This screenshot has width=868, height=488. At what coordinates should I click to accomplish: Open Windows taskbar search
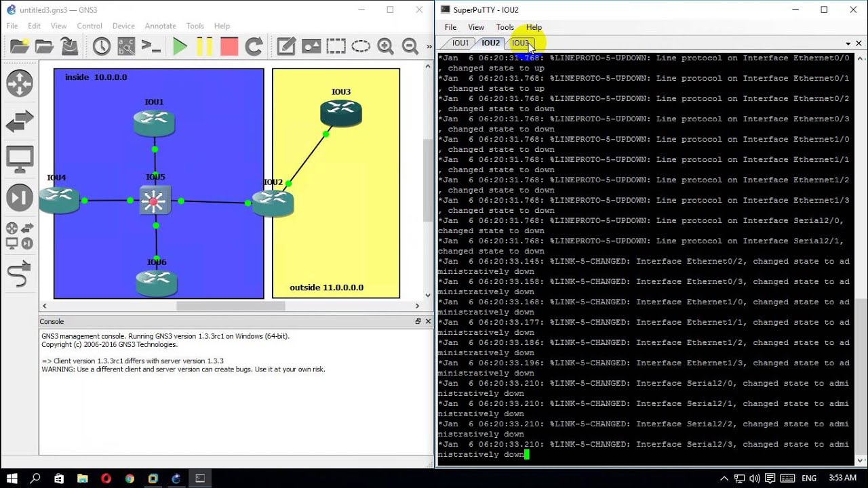tap(36, 479)
